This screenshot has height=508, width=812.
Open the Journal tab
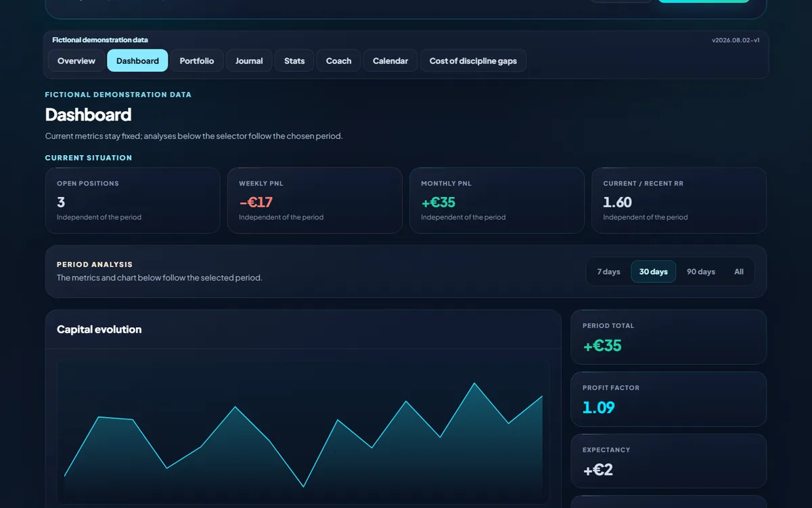click(x=249, y=61)
